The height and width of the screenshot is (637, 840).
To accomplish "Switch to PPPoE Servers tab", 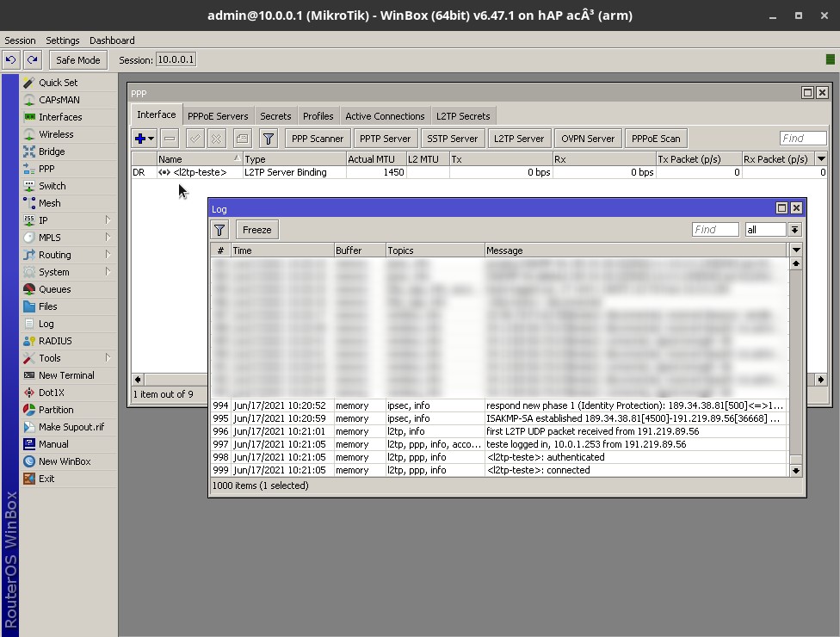I will tap(218, 115).
